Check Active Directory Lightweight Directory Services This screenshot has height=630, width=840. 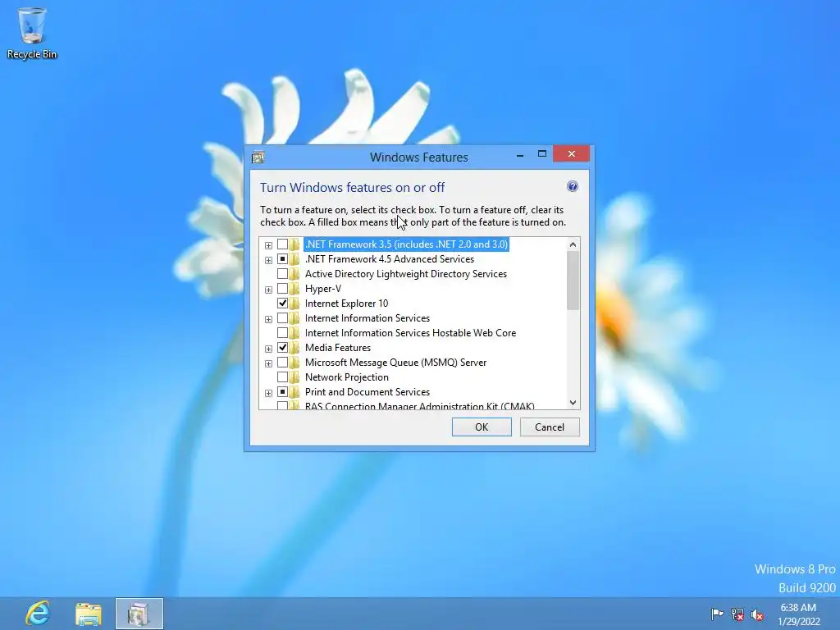click(x=282, y=274)
